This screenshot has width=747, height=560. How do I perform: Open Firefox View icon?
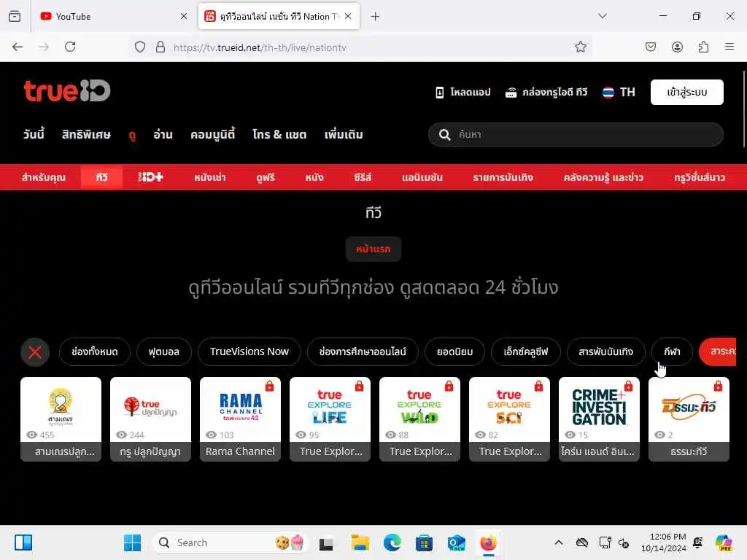15,16
